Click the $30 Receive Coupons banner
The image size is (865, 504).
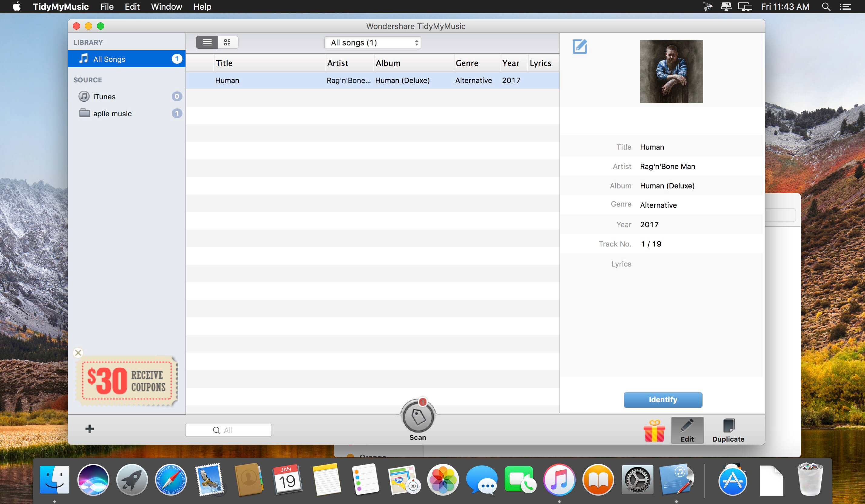(126, 380)
